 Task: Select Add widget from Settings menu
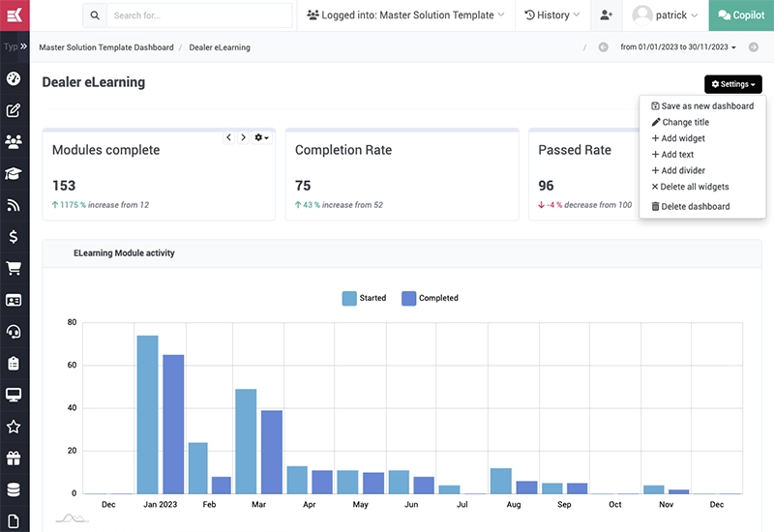tap(682, 138)
